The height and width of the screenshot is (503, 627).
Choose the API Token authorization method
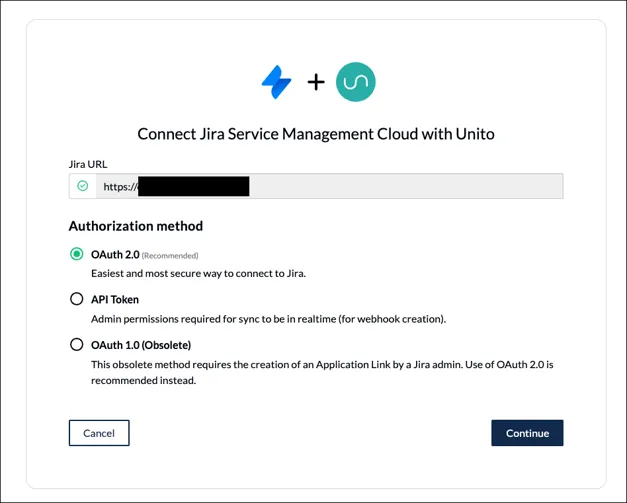click(76, 299)
